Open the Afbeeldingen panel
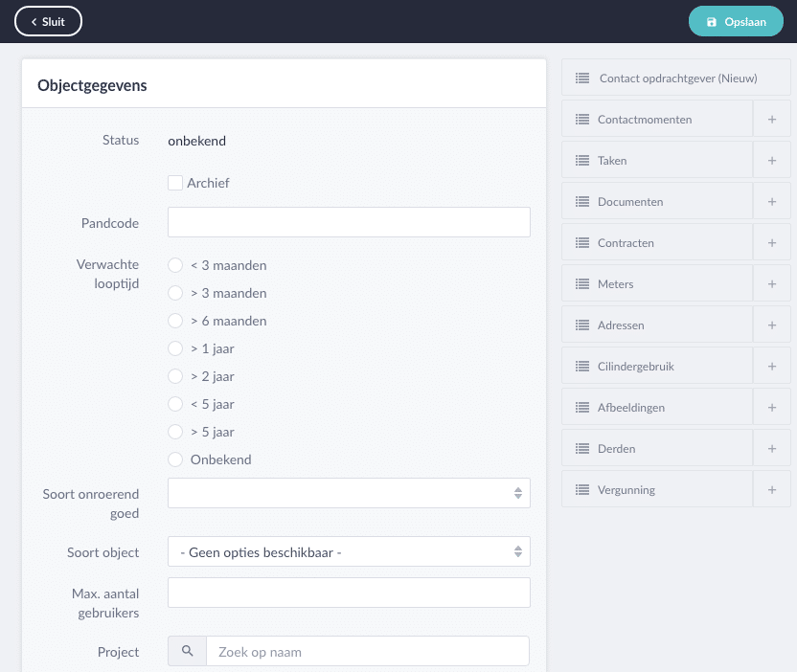The height and width of the screenshot is (672, 797). click(x=657, y=407)
